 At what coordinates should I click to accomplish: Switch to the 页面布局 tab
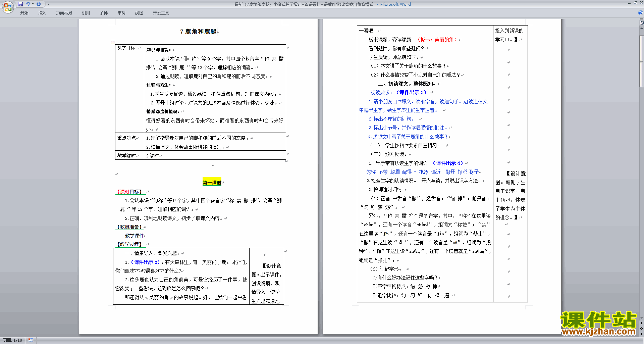tap(64, 13)
